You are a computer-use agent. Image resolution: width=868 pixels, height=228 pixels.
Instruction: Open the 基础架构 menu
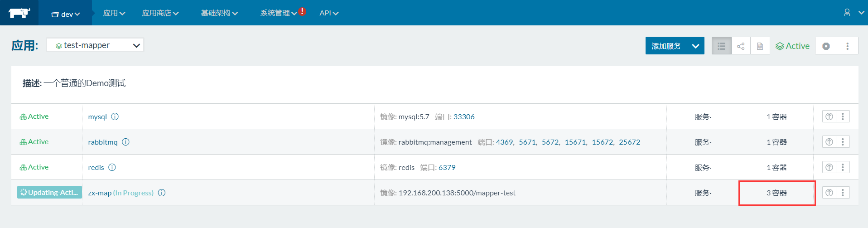click(x=219, y=13)
